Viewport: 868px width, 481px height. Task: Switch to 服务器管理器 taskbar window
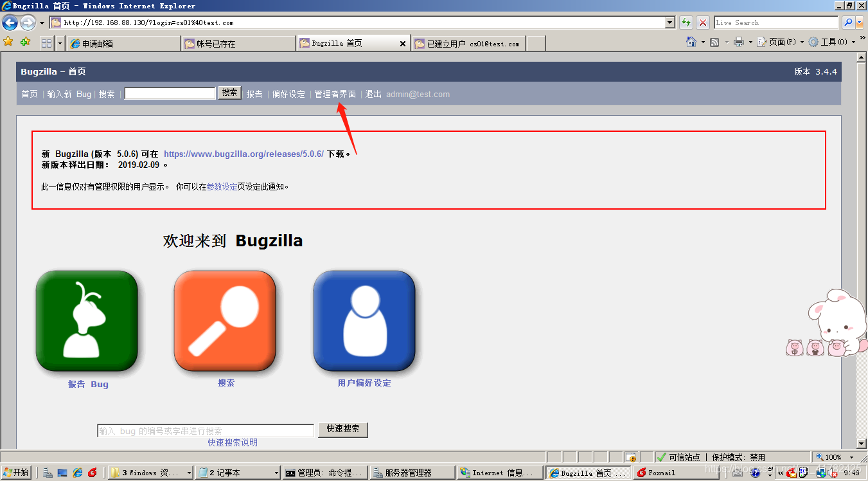point(412,473)
